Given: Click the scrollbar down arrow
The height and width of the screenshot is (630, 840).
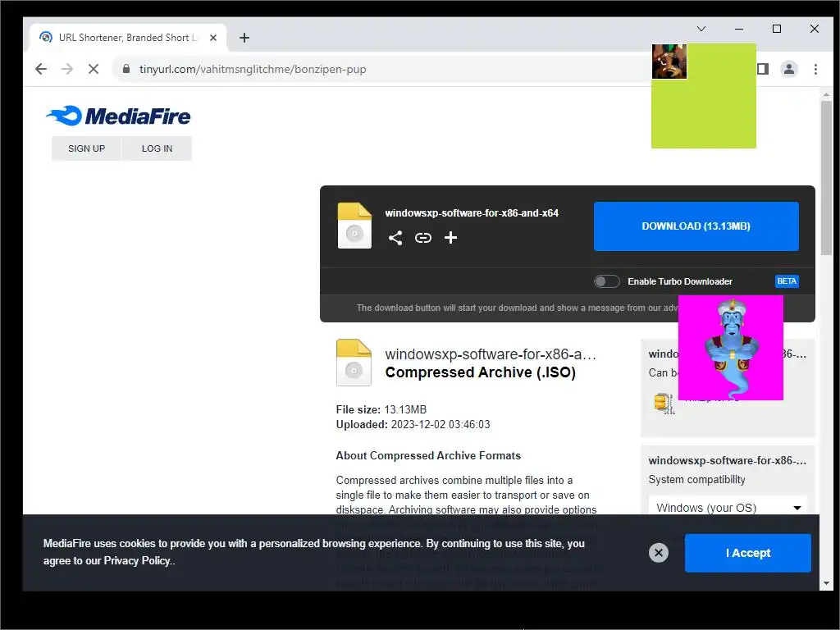Looking at the screenshot, I should tap(826, 583).
